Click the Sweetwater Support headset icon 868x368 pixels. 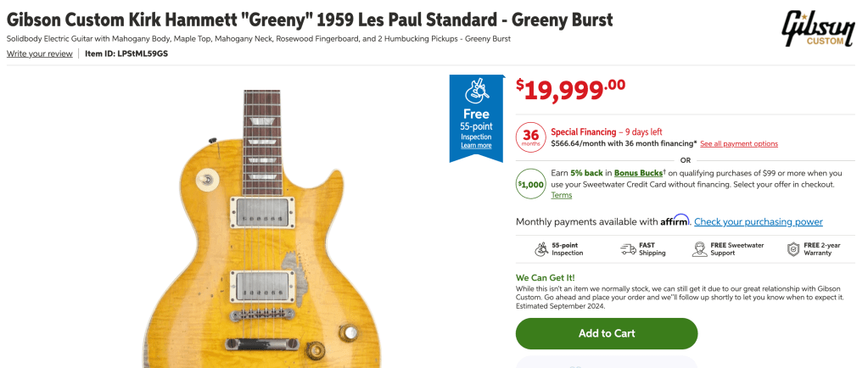[x=699, y=249]
